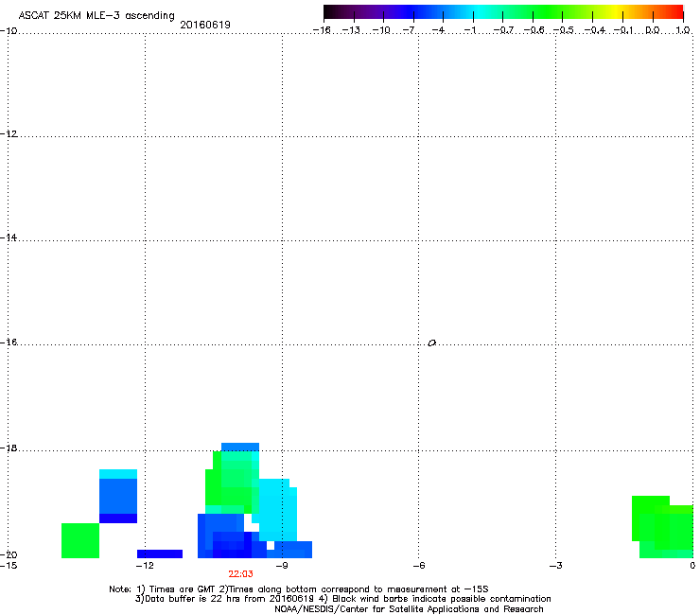Image resolution: width=700 pixels, height=615 pixels.
Task: Click the -15 longitude axis label
Action: click(x=9, y=566)
